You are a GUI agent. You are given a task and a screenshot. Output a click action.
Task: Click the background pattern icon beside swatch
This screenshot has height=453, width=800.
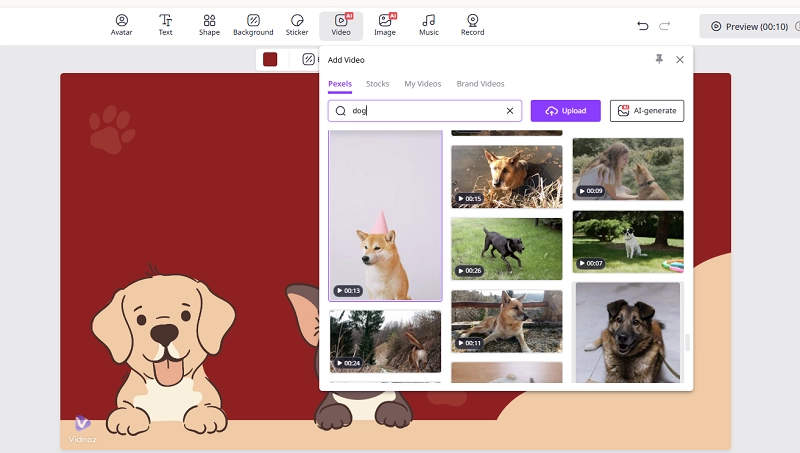coord(308,59)
